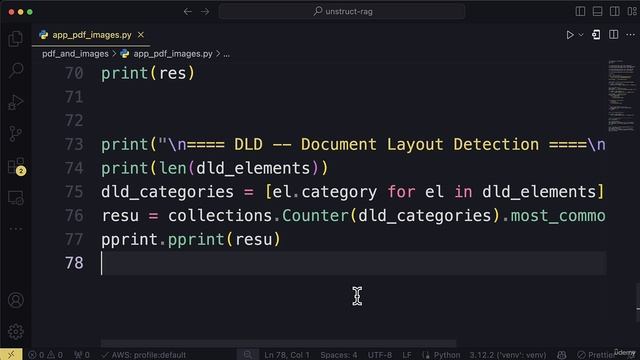Click ports forwarded status indicator
640x360 pixels.
(x=82, y=355)
